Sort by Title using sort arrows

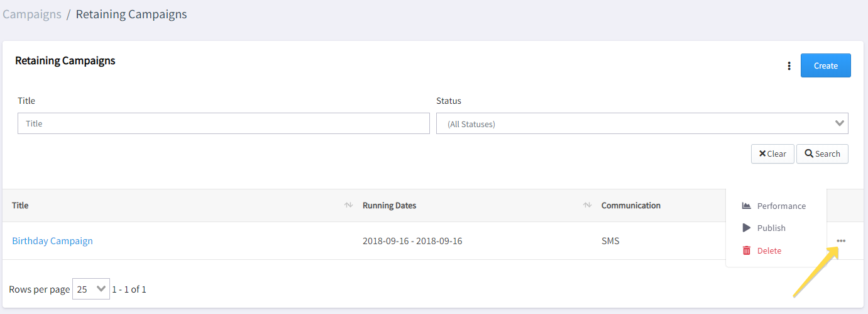(348, 205)
